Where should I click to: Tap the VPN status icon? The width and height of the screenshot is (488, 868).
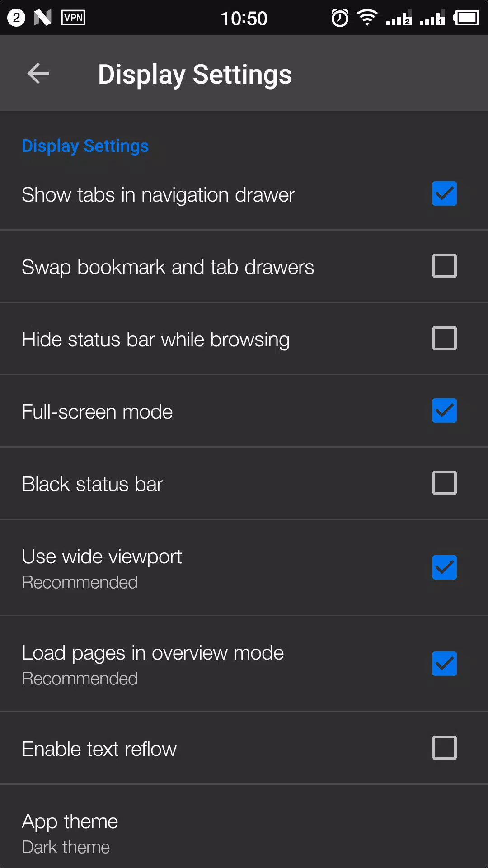(x=73, y=18)
